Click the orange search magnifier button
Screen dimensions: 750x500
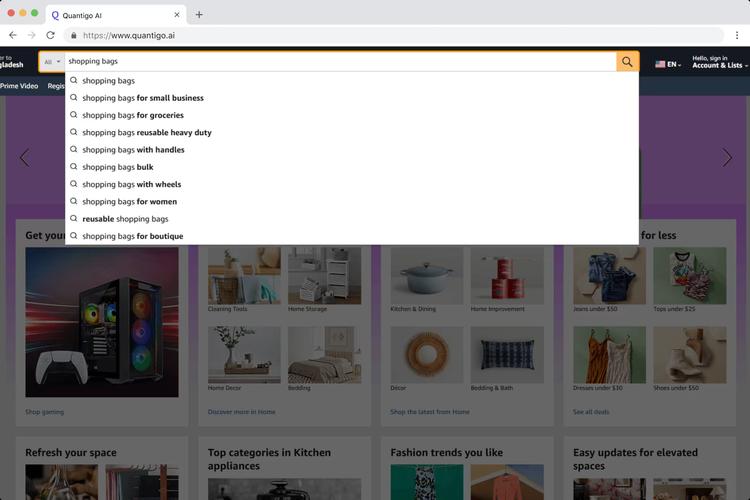pyautogui.click(x=627, y=62)
